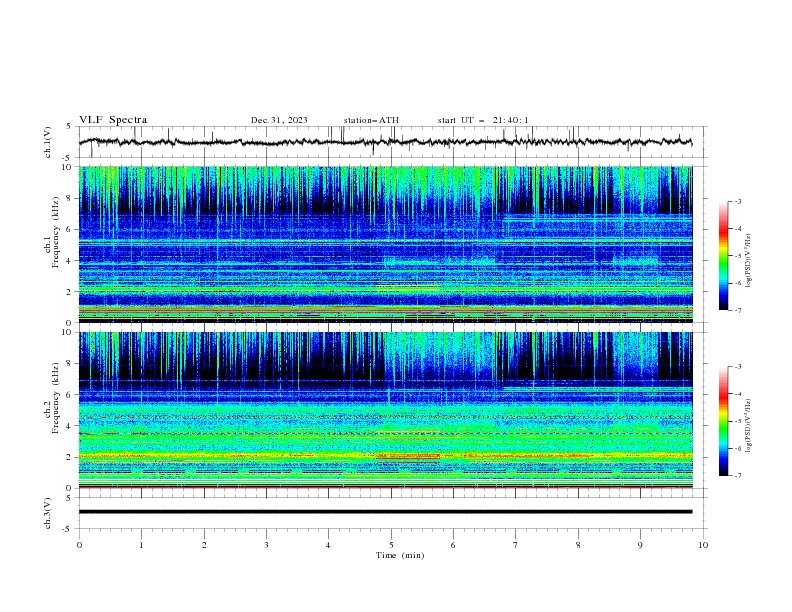The image size is (792, 612).
Task: Click the 'start UT = 21:40: 1' text
Action: pyautogui.click(x=483, y=120)
